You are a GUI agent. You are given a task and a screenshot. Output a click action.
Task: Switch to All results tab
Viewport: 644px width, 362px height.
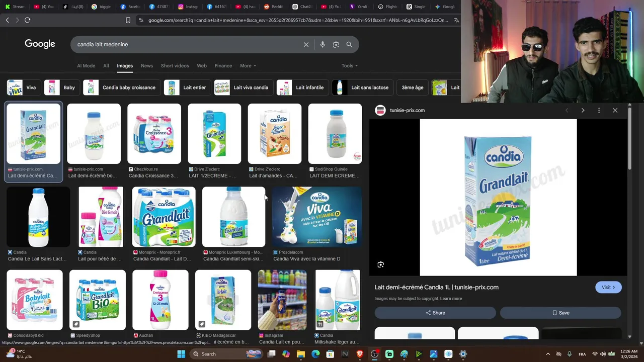pyautogui.click(x=106, y=66)
